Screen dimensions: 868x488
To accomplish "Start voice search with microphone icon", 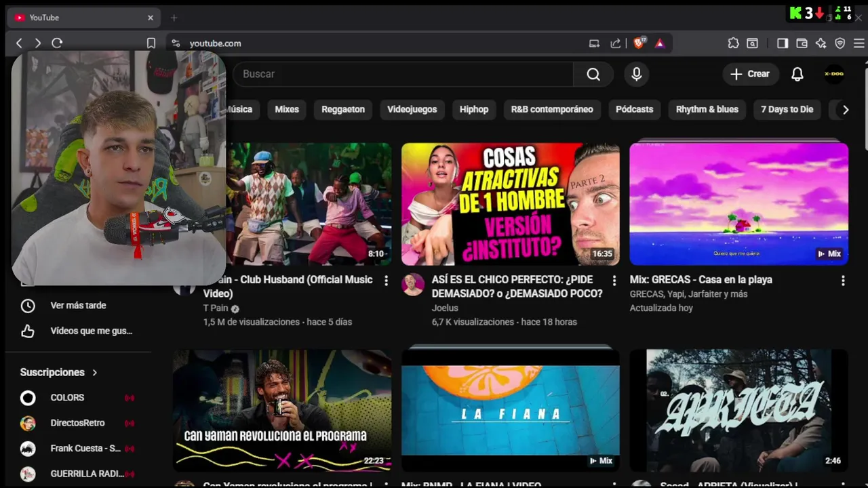I will (637, 74).
